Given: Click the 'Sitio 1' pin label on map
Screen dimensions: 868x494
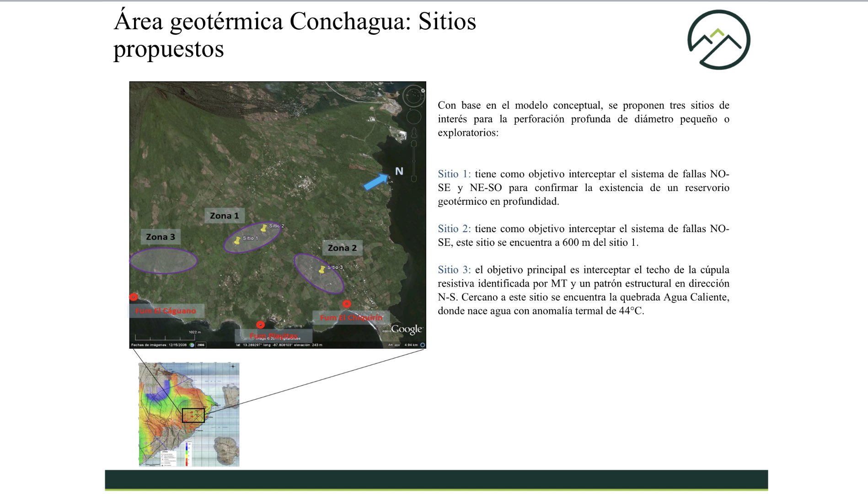Looking at the screenshot, I should (x=250, y=238).
